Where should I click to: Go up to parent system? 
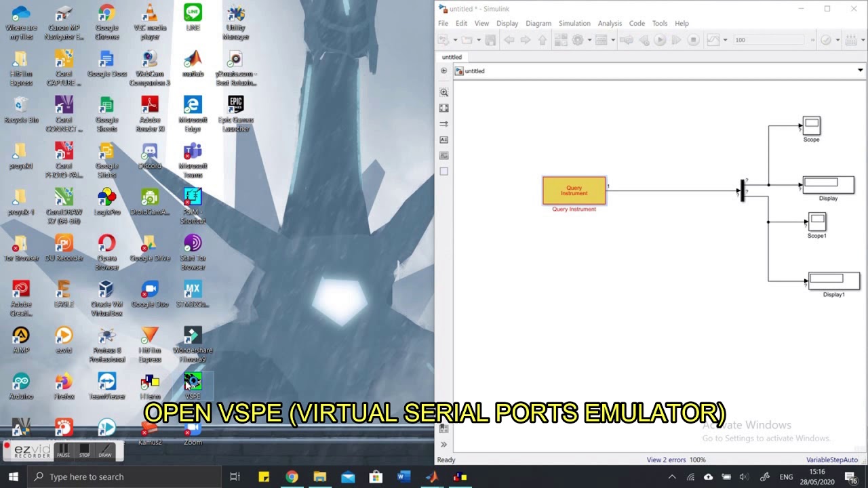pyautogui.click(x=542, y=40)
